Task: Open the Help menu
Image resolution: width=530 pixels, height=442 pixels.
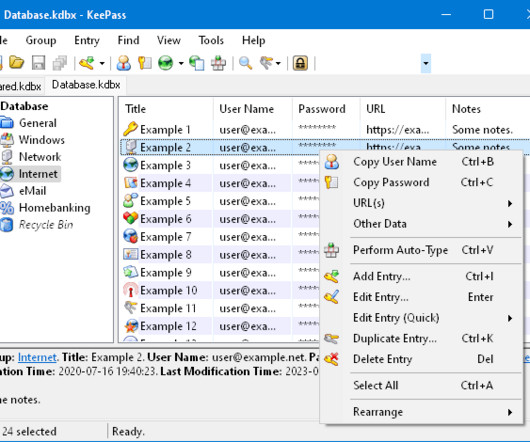Action: (254, 40)
